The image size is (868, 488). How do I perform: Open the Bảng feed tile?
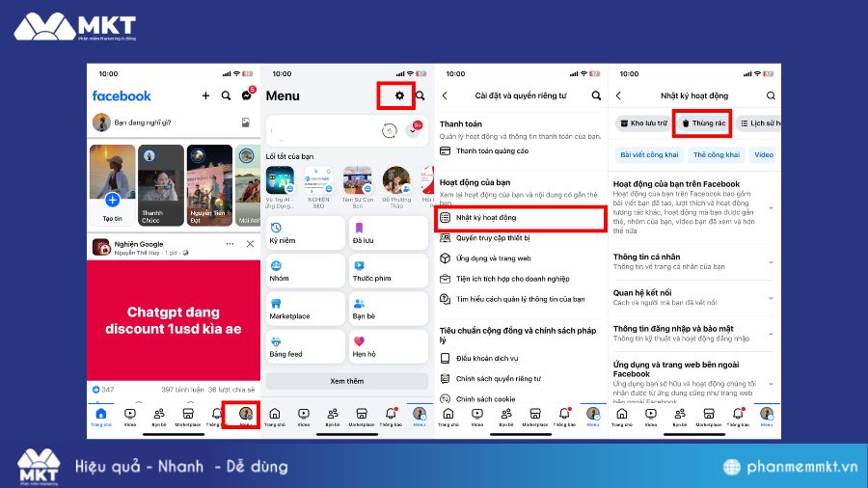point(306,346)
